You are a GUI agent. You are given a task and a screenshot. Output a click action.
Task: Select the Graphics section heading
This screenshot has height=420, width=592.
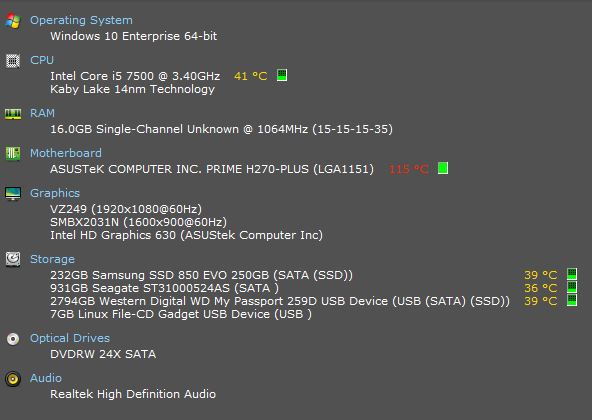pyautogui.click(x=55, y=193)
